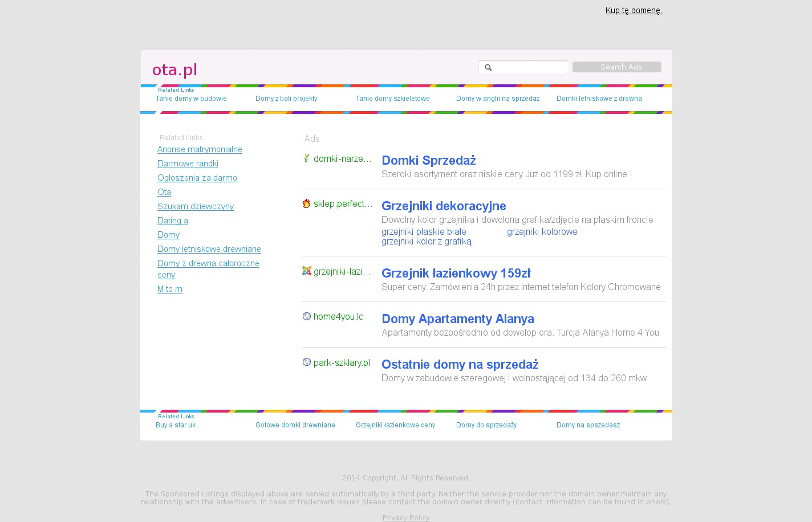Screen dimensions: 812x522
Task: Click the grzejniki kolorowe sublink
Action: [x=542, y=231]
